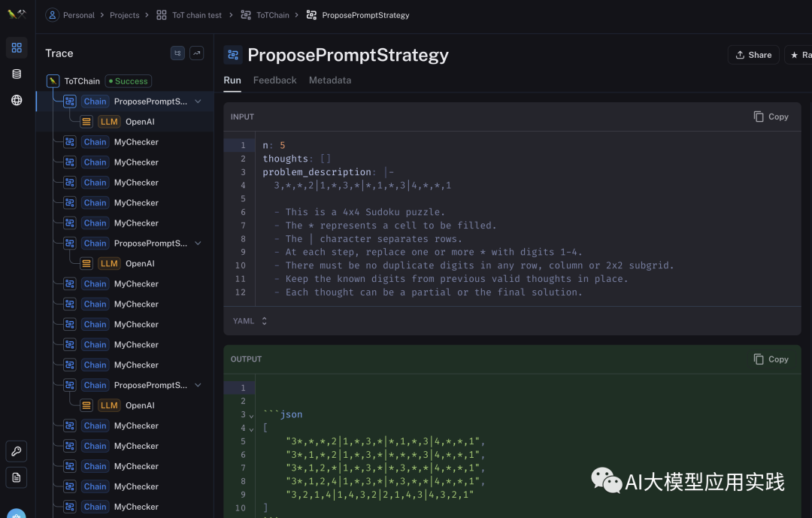Click line 'This is a 4x4 Sudoku puzzle.'
Viewport: 812px width, 518px height.
[359, 212]
